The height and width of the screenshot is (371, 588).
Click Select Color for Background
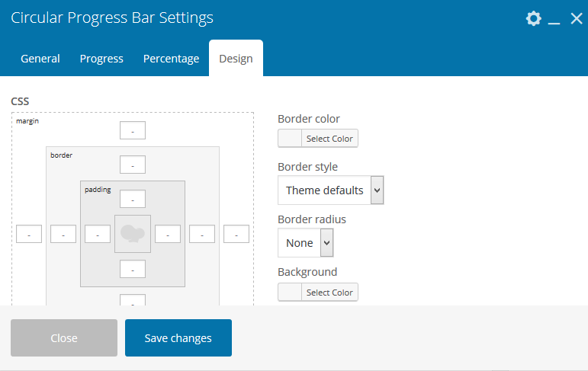coord(318,293)
